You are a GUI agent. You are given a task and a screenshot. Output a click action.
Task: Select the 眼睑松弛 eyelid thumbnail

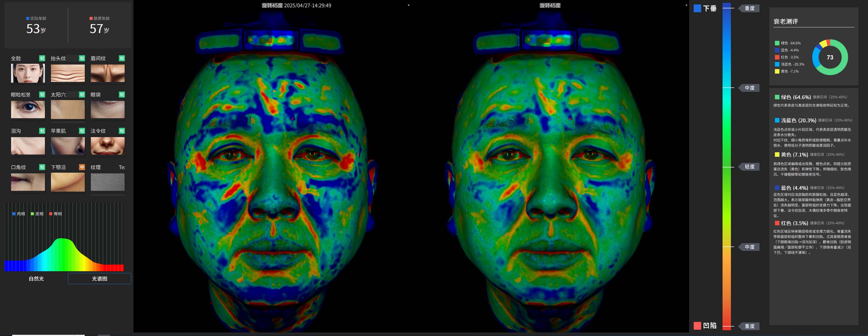click(x=28, y=109)
